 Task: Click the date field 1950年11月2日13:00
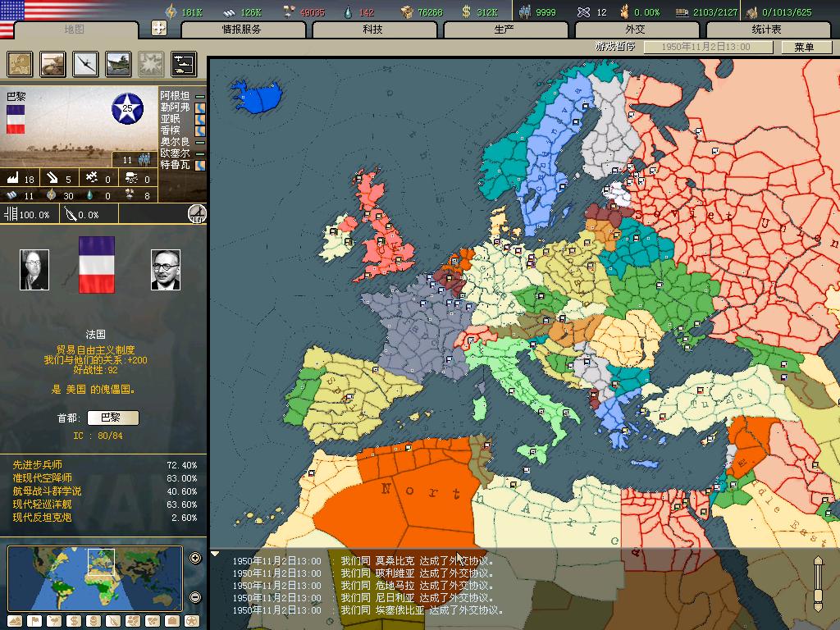coord(708,47)
